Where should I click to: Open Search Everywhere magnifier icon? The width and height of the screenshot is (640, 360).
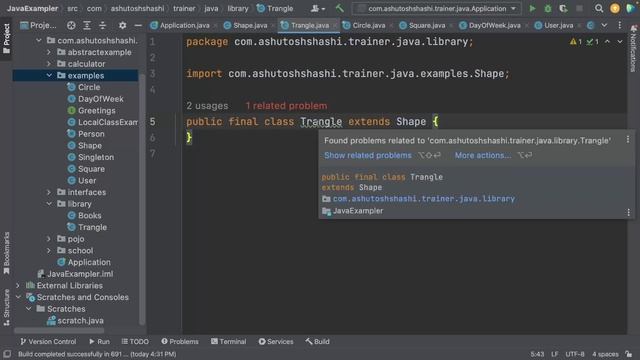(599, 8)
